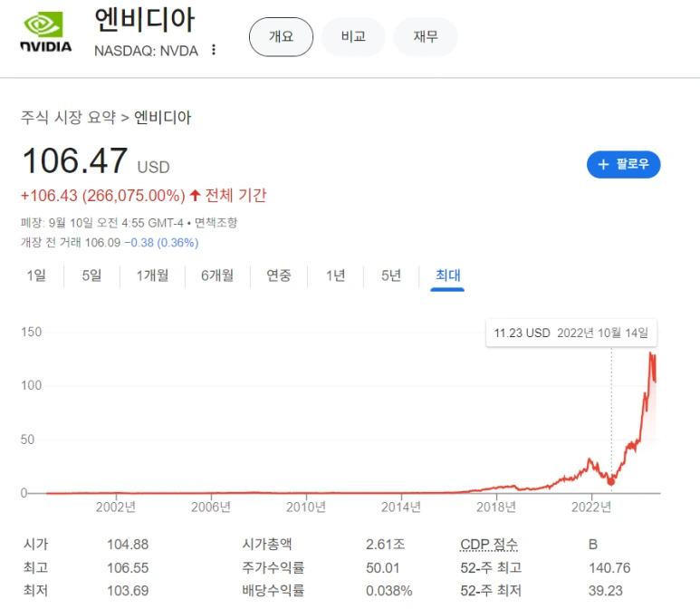700x609 pixels.
Task: Select the 최대 range tab
Action: (x=447, y=275)
